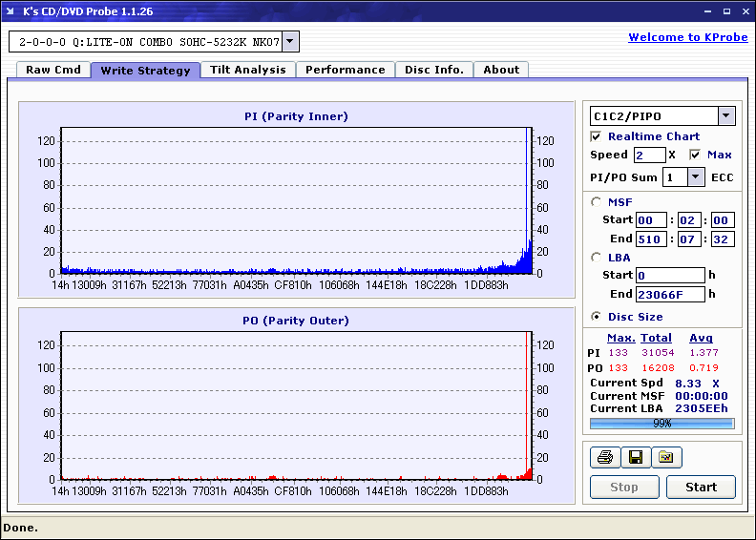This screenshot has width=756, height=540.
Task: Switch to the Write Strategy tab
Action: tap(146, 71)
